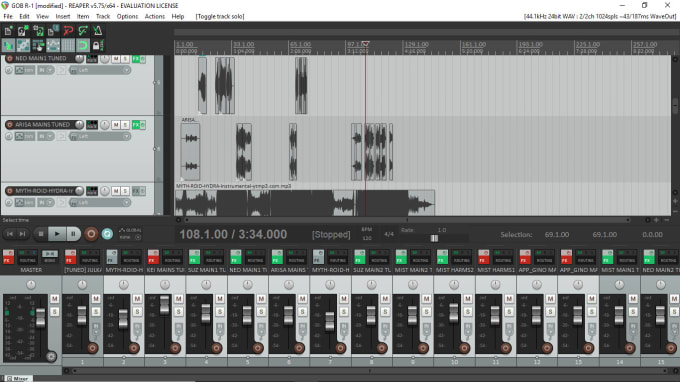Open FX for MYTH-ROID-HYDRA track

pyautogui.click(x=136, y=191)
